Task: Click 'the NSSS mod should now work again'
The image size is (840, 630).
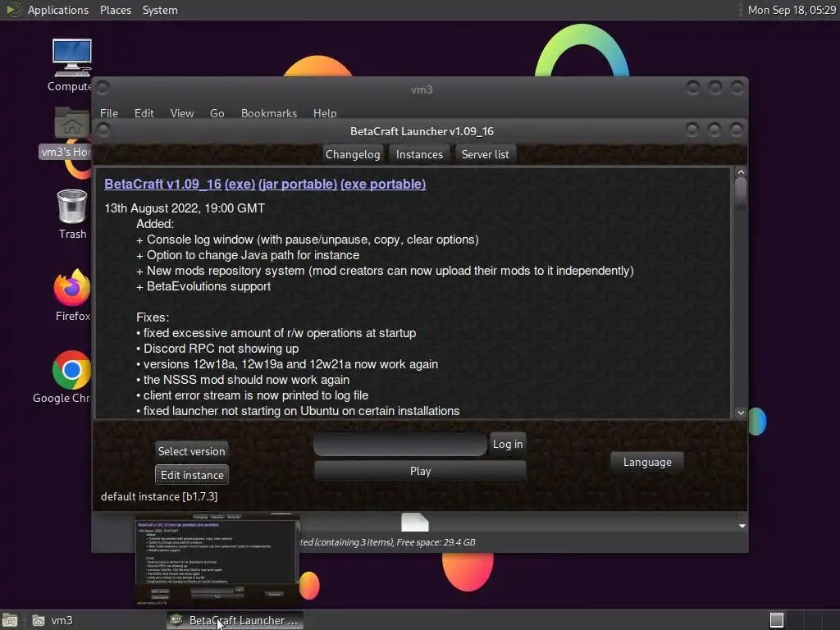Action: pos(243,380)
